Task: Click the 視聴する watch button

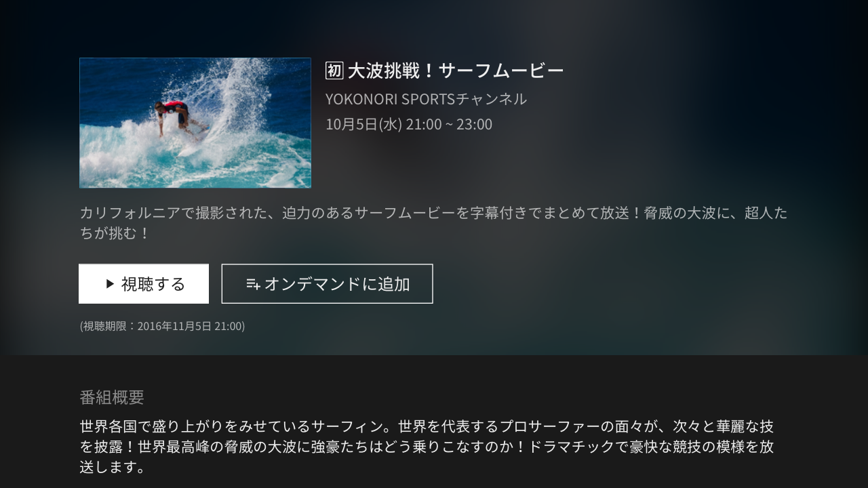Action: click(x=144, y=283)
